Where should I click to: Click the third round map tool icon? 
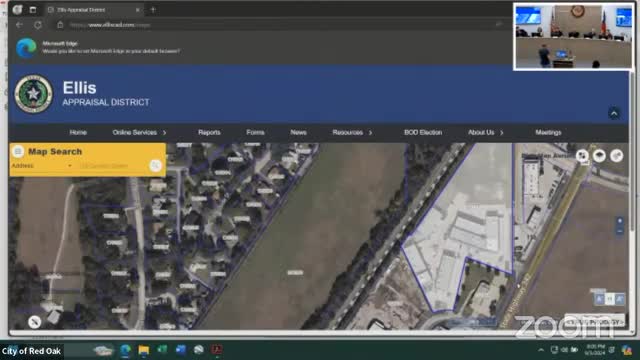616,156
